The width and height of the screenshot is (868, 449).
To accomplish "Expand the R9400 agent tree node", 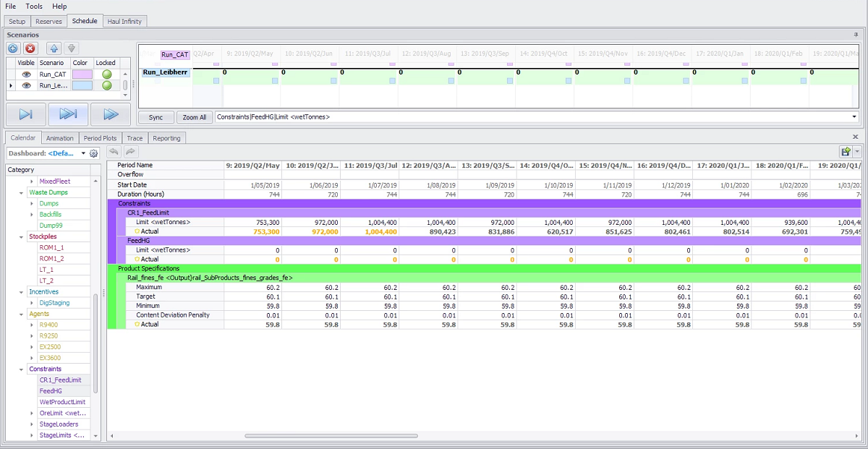I will point(32,325).
